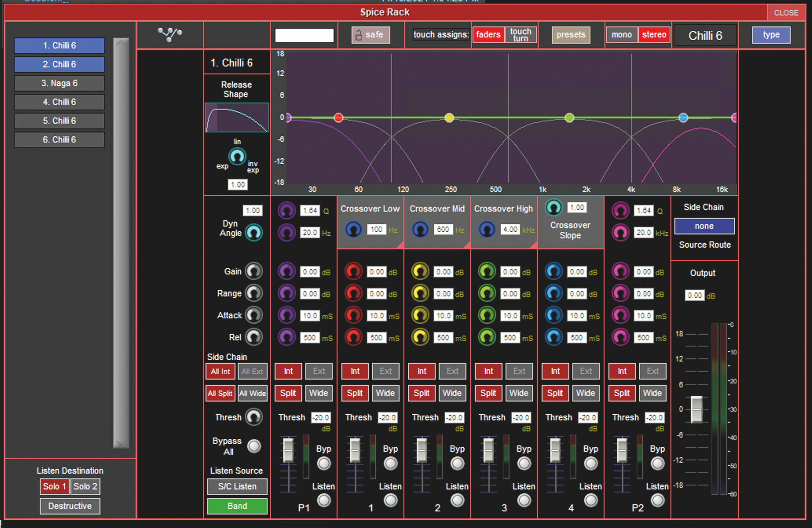The image size is (812, 528).
Task: Click band 4 blue gain knob
Action: (554, 271)
